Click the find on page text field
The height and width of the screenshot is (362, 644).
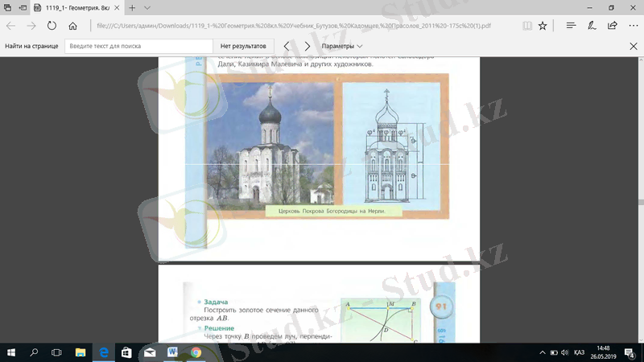click(x=138, y=47)
